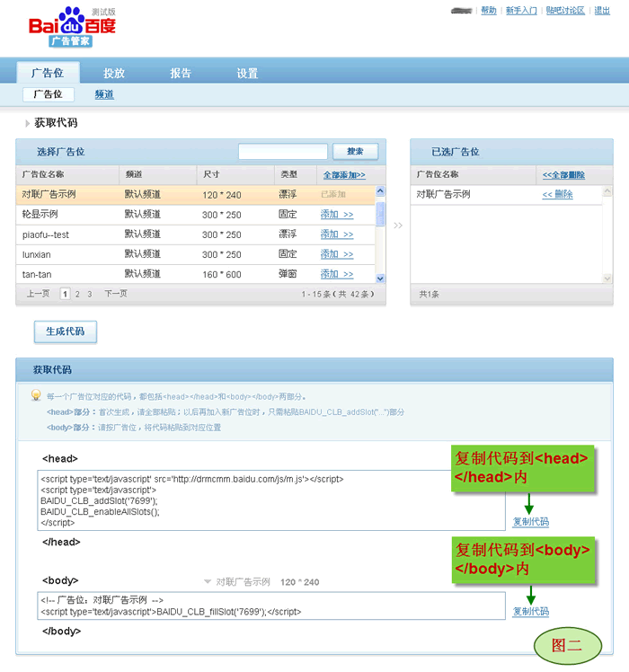Switch to the 频道 sub-tab
Viewport: 629px width, 672px height.
click(x=104, y=94)
